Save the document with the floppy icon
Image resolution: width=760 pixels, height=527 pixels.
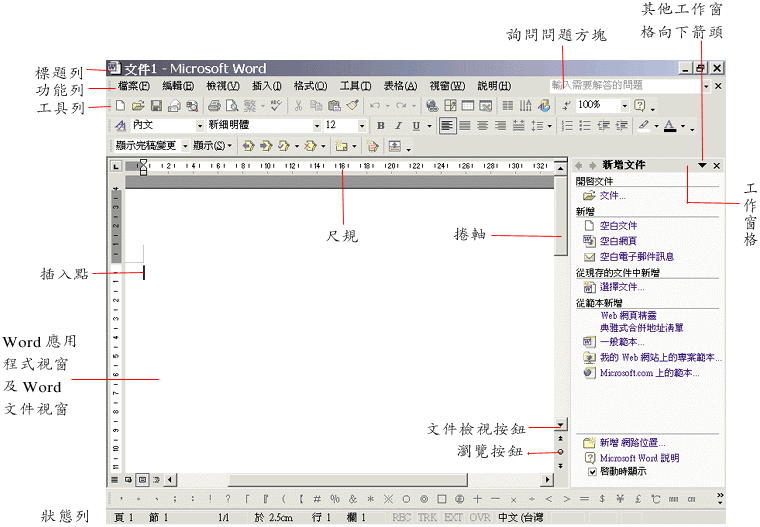coord(156,105)
